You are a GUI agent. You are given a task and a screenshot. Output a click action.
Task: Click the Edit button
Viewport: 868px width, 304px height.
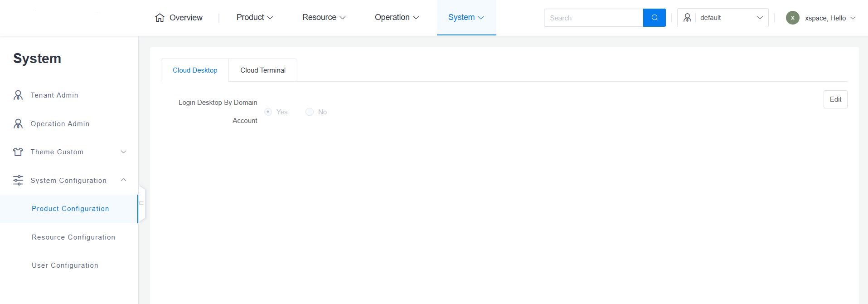(835, 99)
